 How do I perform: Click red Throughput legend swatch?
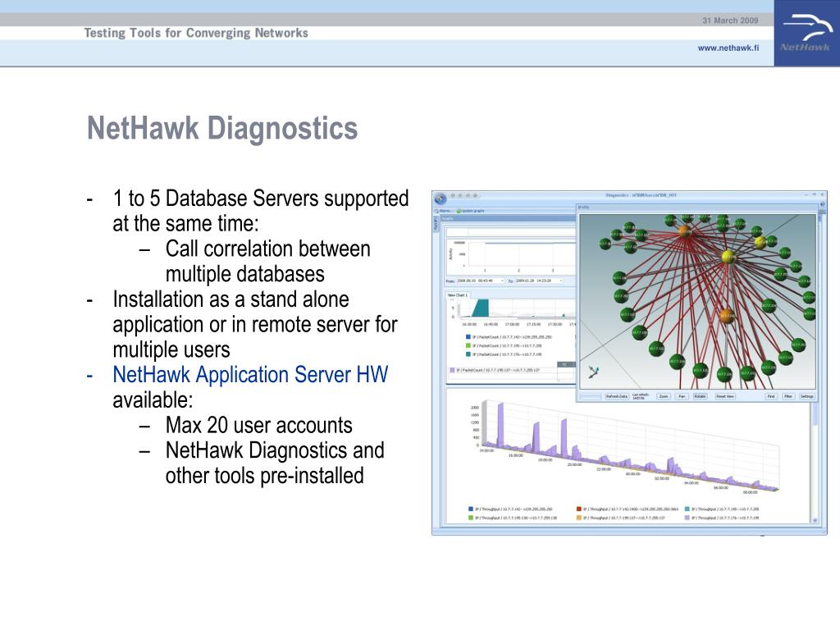pyautogui.click(x=579, y=509)
